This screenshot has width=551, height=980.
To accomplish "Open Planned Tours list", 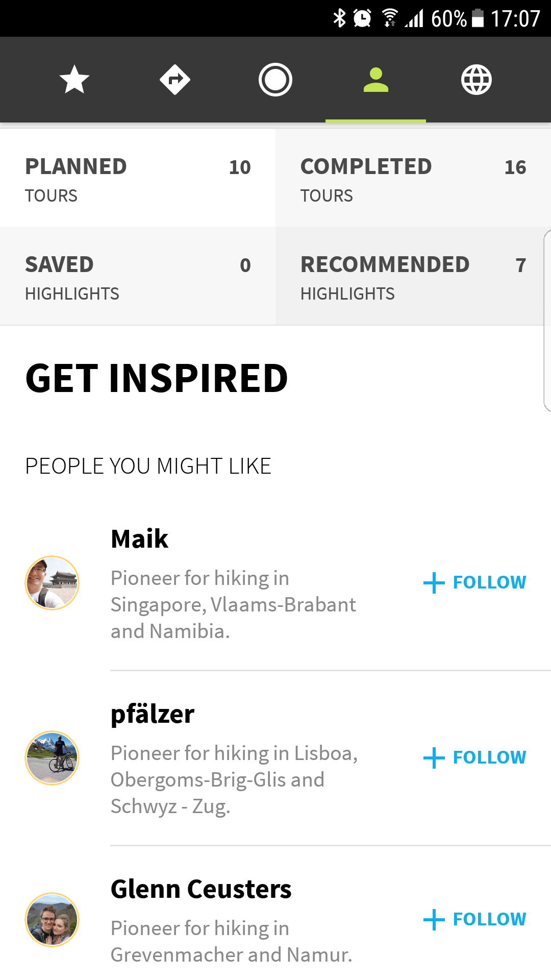I will tap(138, 178).
